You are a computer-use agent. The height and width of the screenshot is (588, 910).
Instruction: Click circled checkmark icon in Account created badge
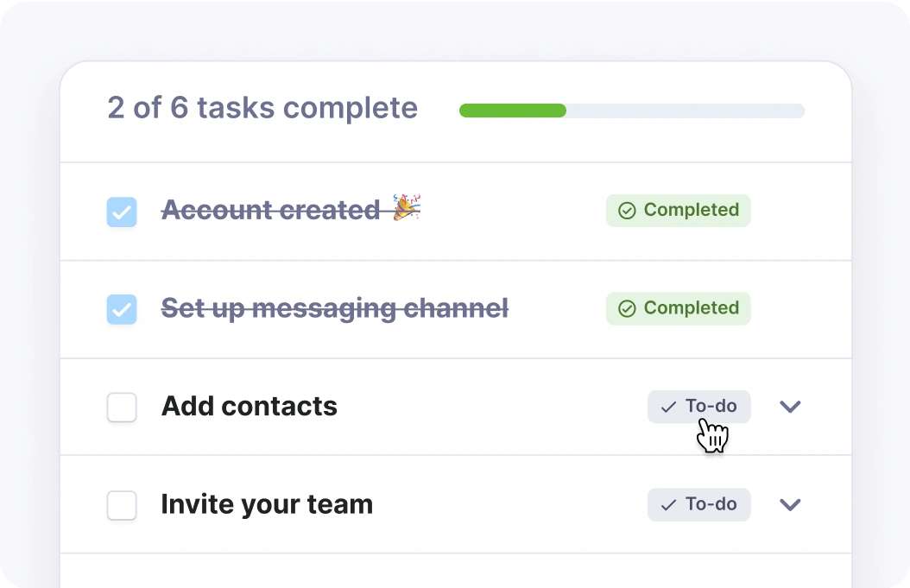627,211
